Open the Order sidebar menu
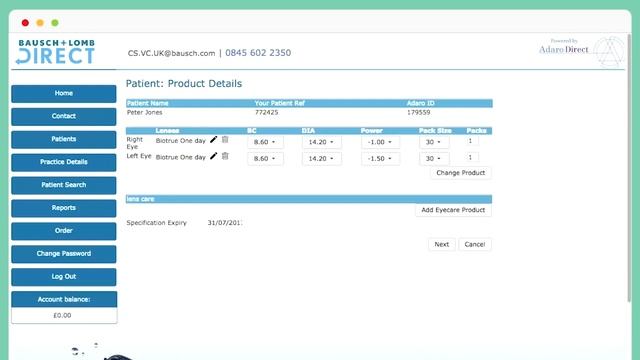The image size is (640, 360). pyautogui.click(x=64, y=231)
